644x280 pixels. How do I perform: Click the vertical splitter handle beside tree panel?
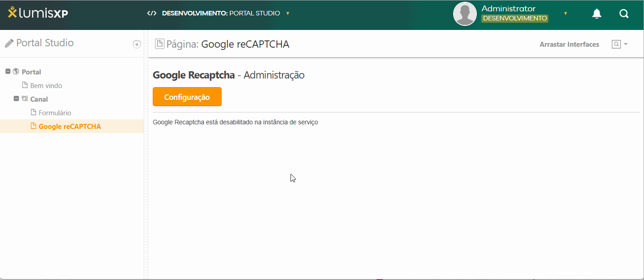click(146, 154)
